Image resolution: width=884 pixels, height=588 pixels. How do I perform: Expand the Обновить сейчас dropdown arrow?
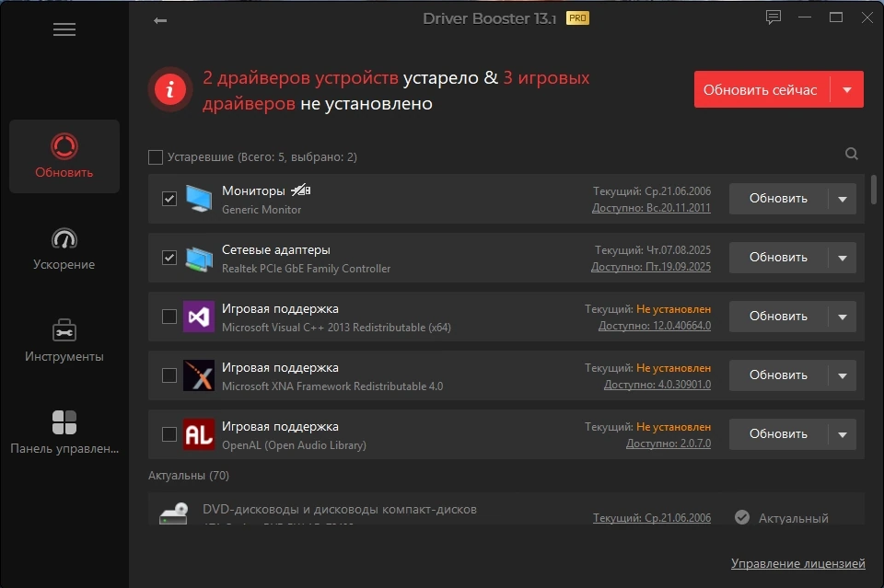click(847, 89)
